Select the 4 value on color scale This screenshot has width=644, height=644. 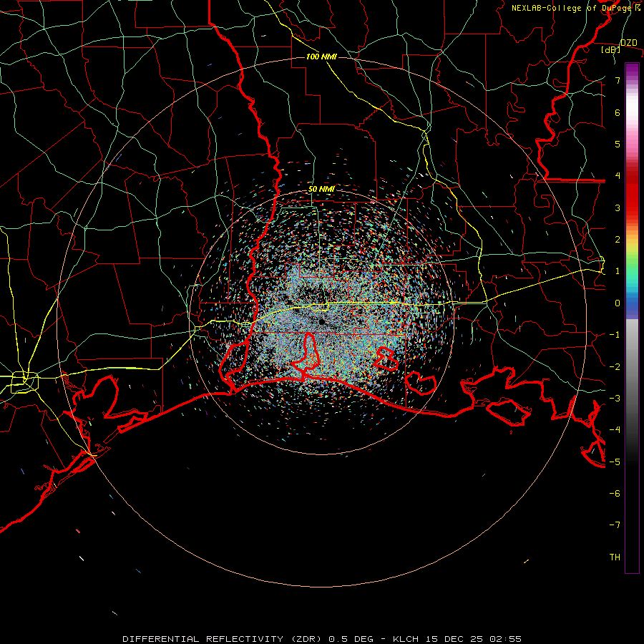[618, 176]
